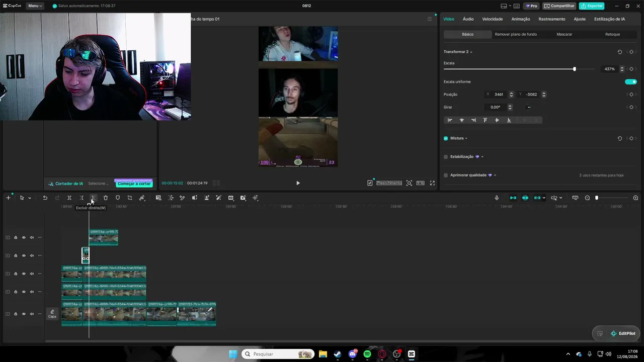Image resolution: width=644 pixels, height=362 pixels.
Task: Add keyframe for Posição
Action: pos(631,95)
